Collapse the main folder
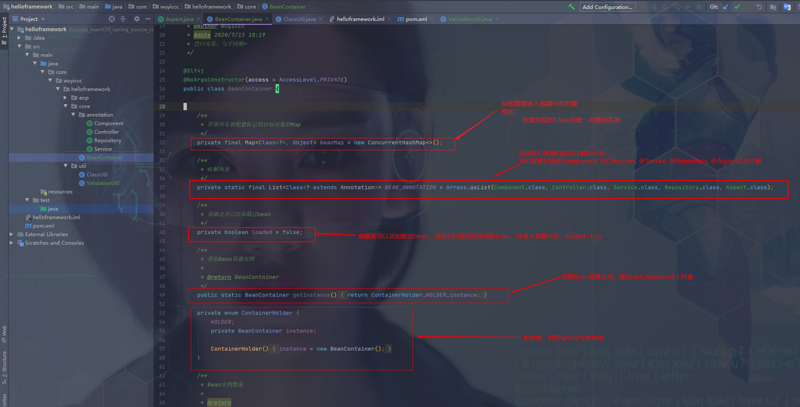This screenshot has height=407, width=800. click(27, 55)
